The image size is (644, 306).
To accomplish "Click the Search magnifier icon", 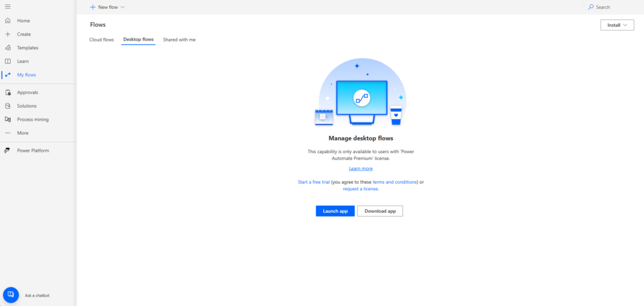I will tap(591, 7).
